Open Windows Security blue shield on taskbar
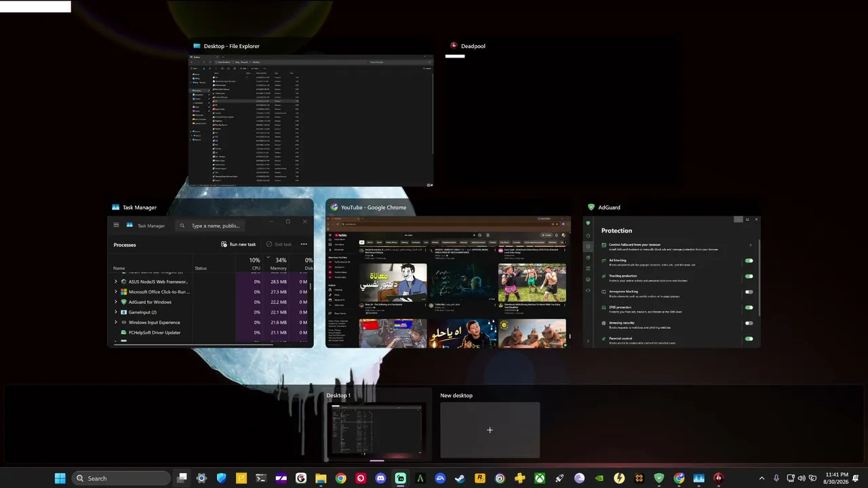The image size is (868, 488). [x=221, y=479]
